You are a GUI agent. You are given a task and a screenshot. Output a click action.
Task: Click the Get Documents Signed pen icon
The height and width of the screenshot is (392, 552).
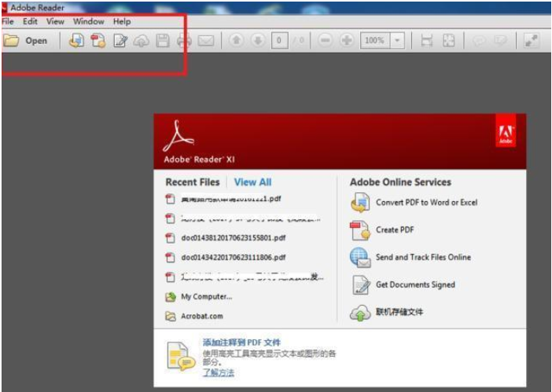[361, 285]
